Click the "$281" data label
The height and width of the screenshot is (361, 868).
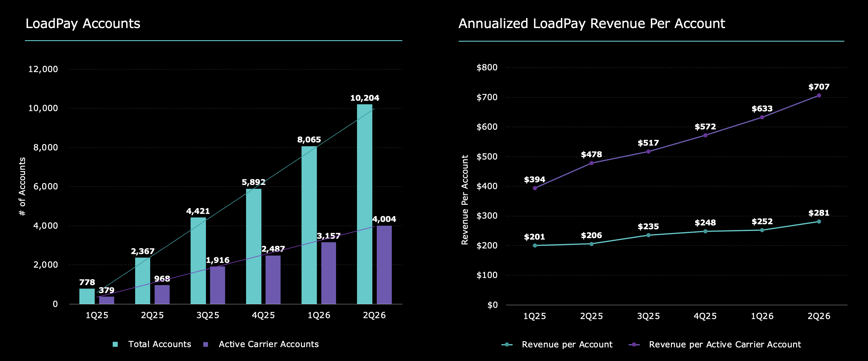[x=819, y=213]
